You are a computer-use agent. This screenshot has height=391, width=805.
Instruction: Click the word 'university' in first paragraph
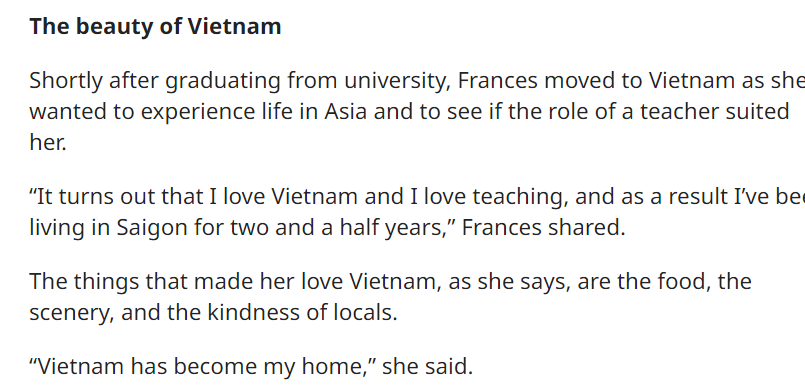tap(397, 81)
